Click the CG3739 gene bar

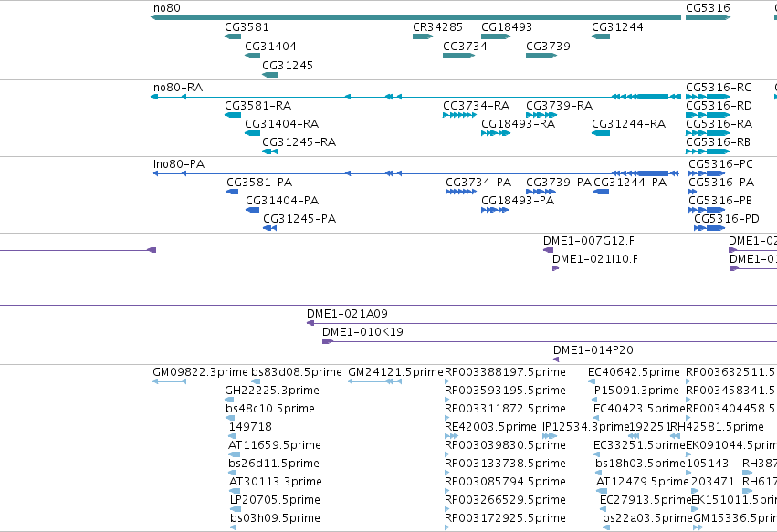541,56
